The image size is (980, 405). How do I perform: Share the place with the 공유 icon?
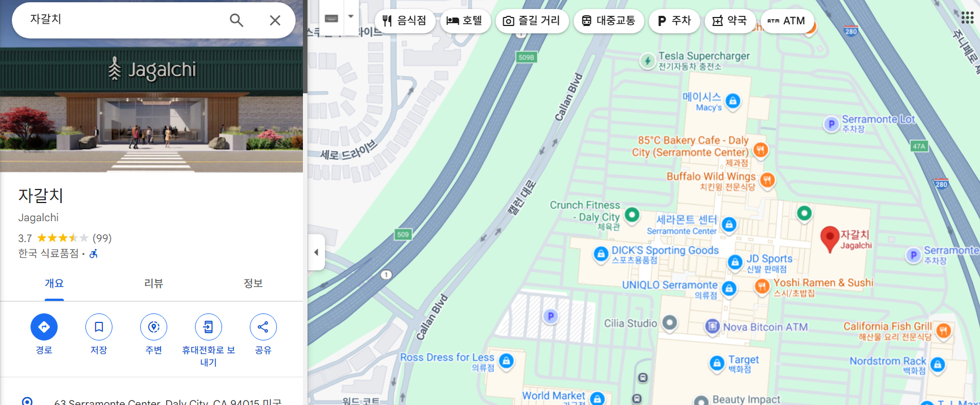tap(263, 327)
